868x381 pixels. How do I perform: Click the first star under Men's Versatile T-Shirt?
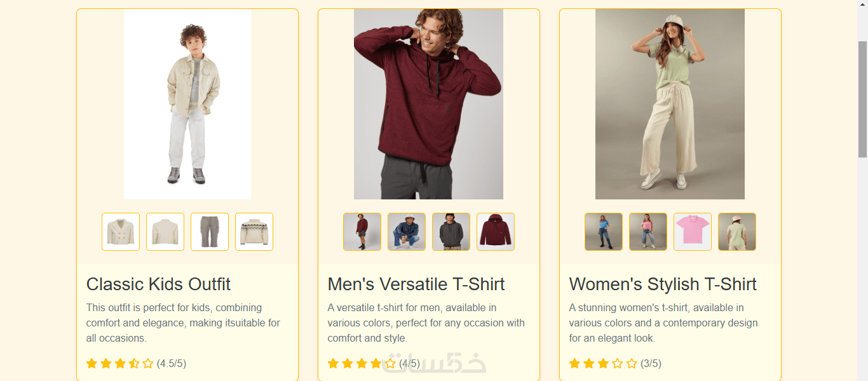pyautogui.click(x=333, y=364)
